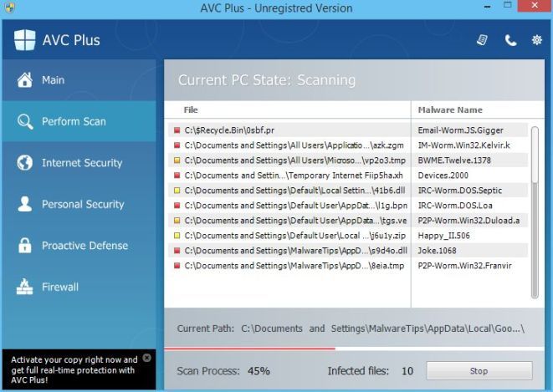The image size is (553, 392).
Task: Click the Internet Security globe icon
Action: [x=24, y=163]
